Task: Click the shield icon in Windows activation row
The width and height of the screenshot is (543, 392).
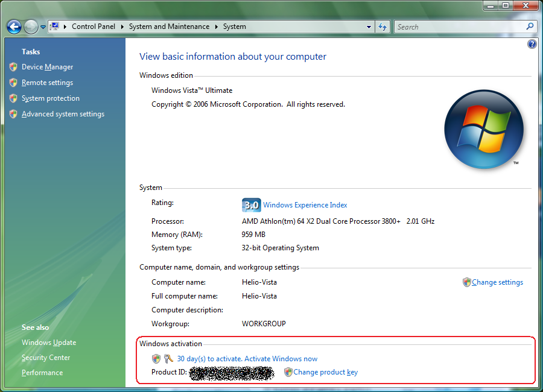Action: point(156,359)
